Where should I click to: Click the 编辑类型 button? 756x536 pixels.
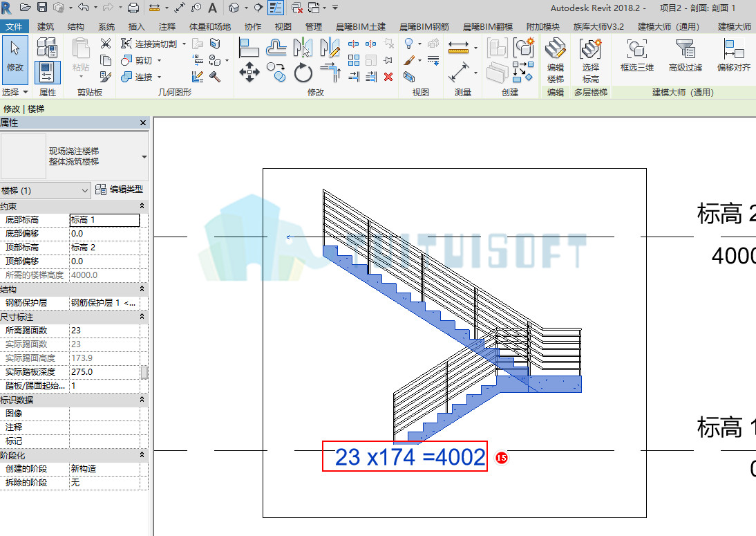click(x=120, y=190)
